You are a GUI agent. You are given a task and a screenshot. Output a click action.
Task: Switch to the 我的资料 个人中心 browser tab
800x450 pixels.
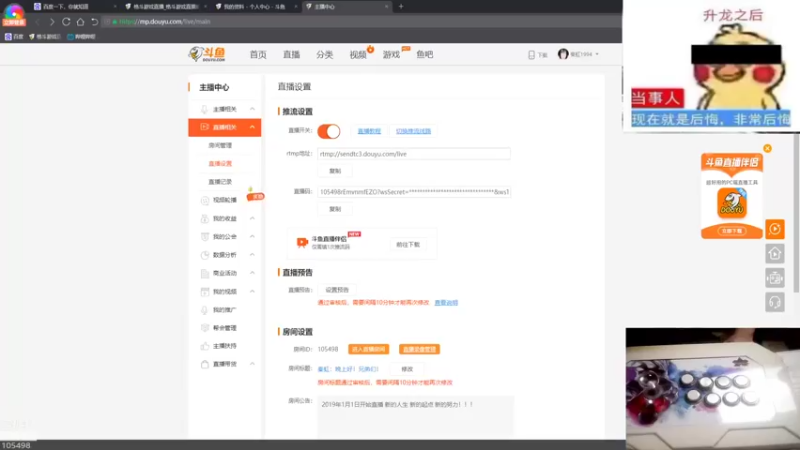(255, 7)
